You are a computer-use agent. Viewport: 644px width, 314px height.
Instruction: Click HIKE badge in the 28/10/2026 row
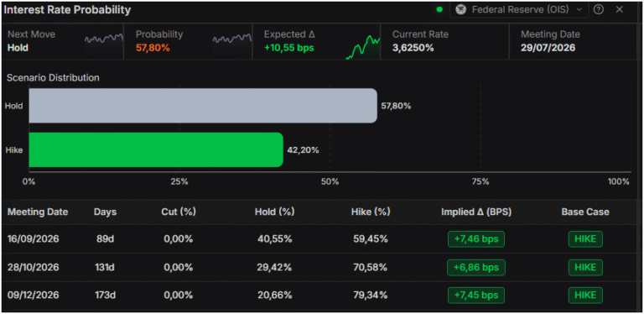[x=585, y=268]
